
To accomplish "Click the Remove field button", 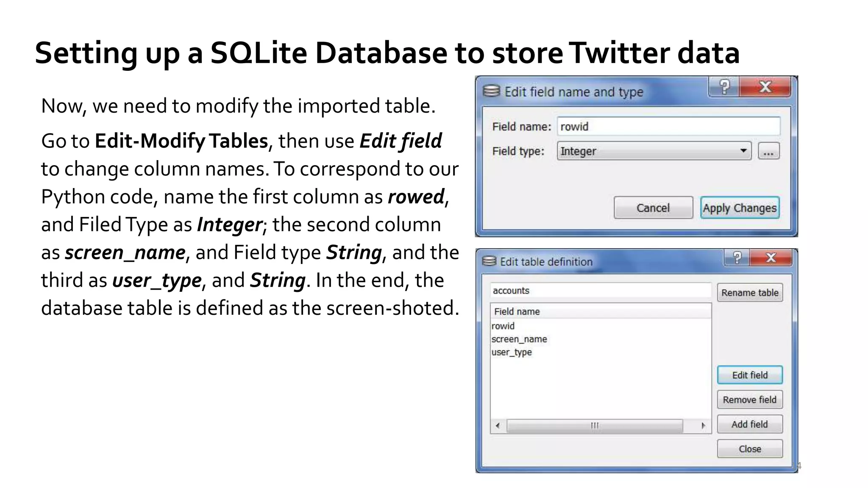I will point(750,399).
